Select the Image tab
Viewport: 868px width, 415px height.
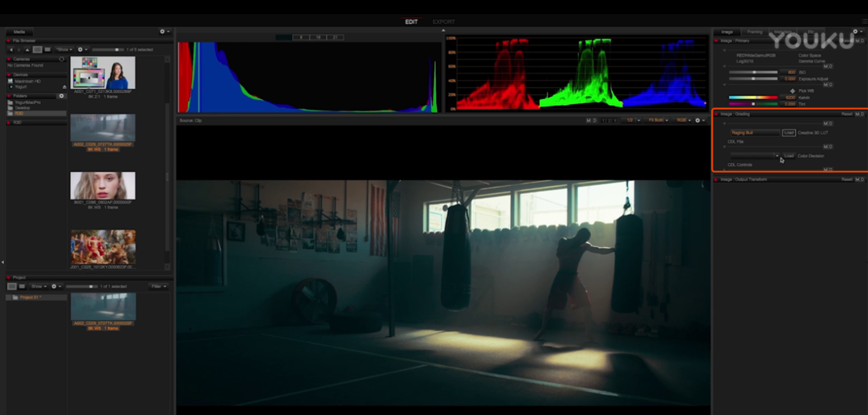click(x=727, y=32)
